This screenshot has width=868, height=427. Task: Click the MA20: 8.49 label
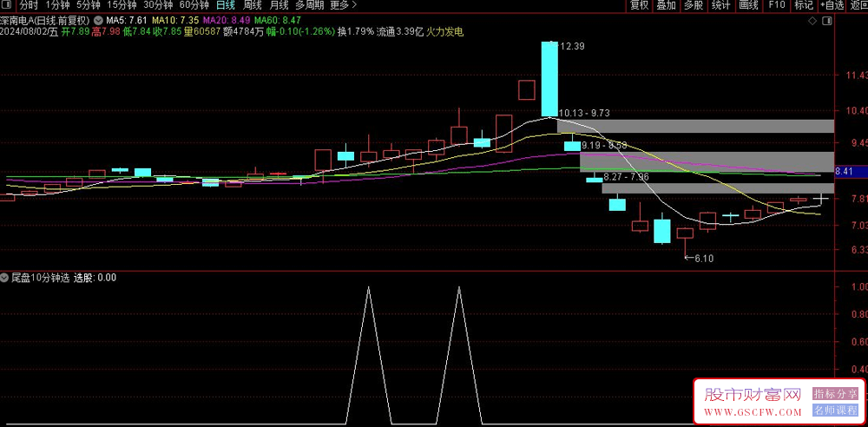[x=225, y=21]
